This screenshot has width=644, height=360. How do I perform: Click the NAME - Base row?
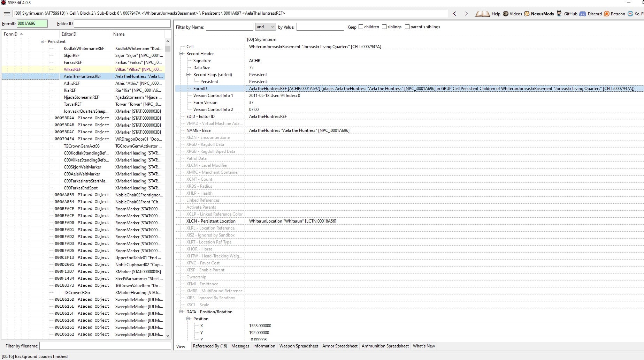tap(409, 130)
